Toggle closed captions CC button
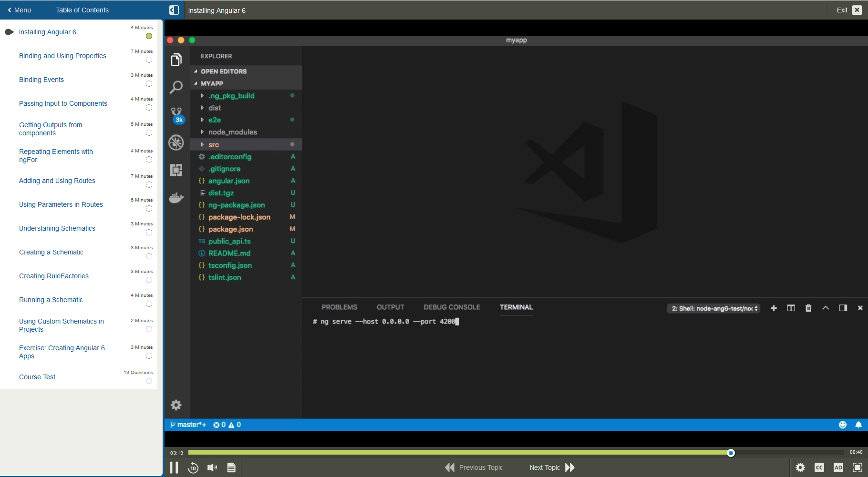 point(819,468)
